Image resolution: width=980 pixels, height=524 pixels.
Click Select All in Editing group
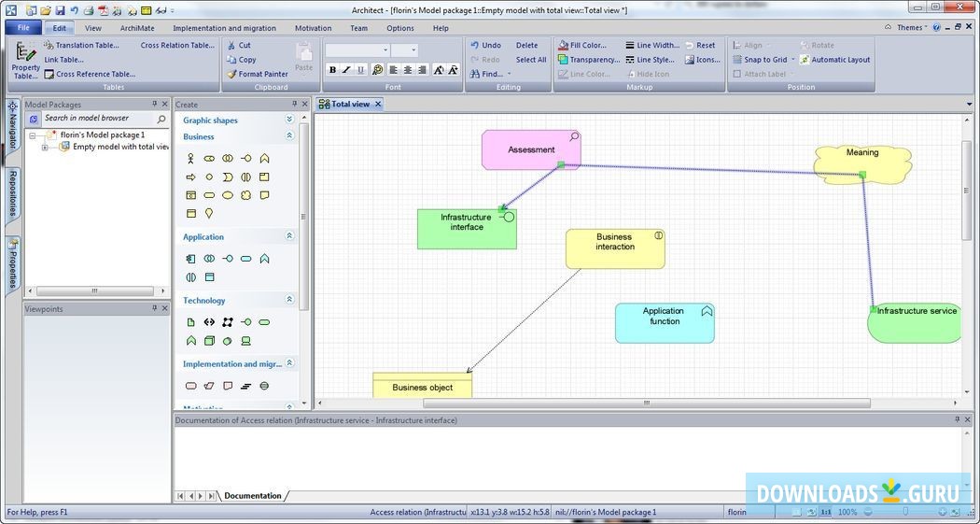(x=531, y=60)
